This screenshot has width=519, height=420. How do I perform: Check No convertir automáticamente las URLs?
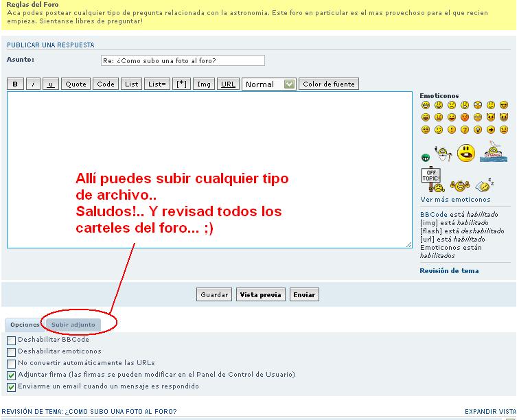pyautogui.click(x=11, y=364)
